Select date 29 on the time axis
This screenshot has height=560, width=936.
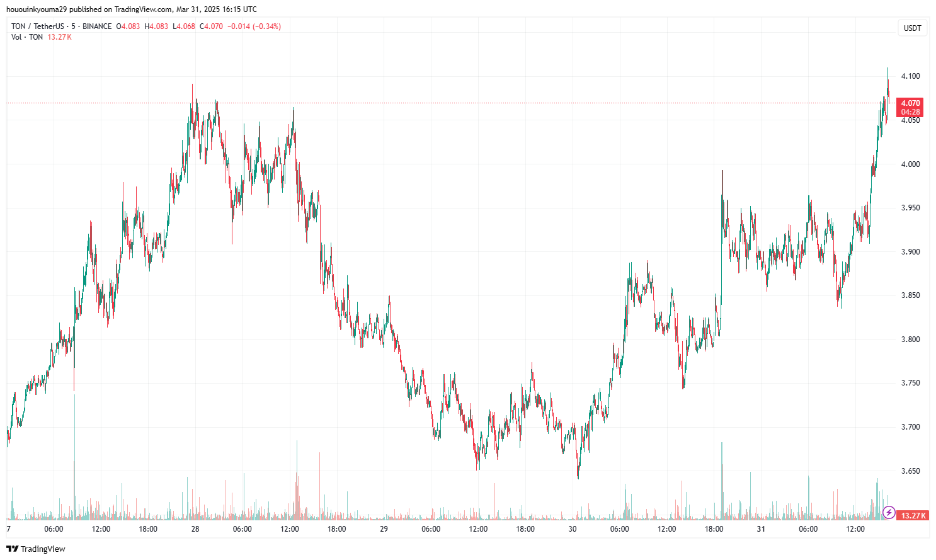click(384, 529)
